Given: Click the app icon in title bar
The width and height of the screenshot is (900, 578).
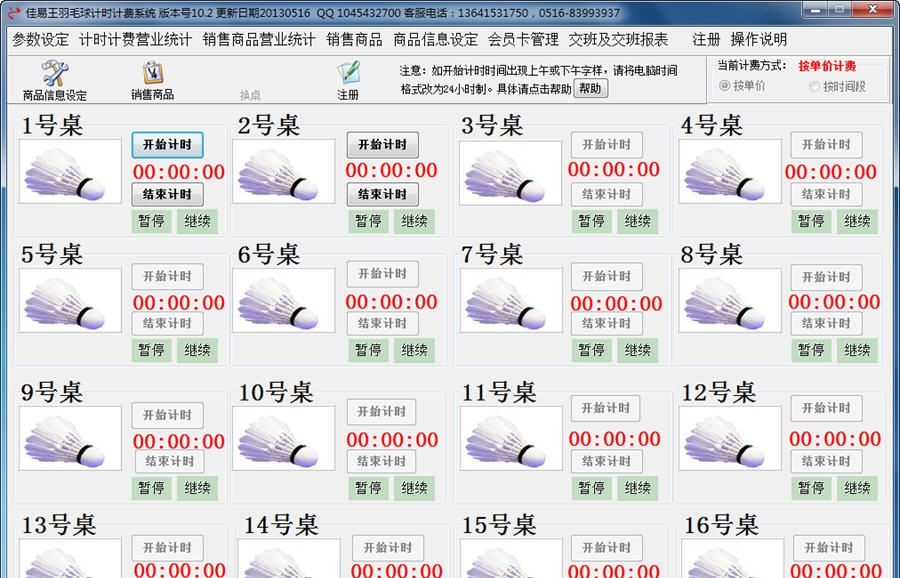Looking at the screenshot, I should [13, 12].
